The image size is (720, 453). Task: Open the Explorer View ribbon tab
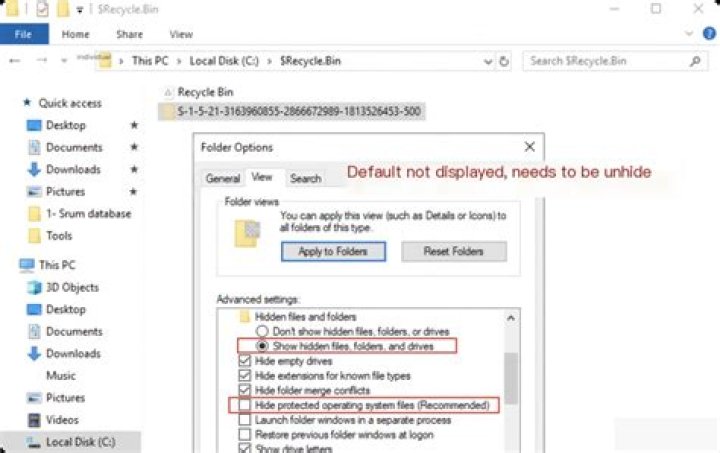(x=181, y=34)
